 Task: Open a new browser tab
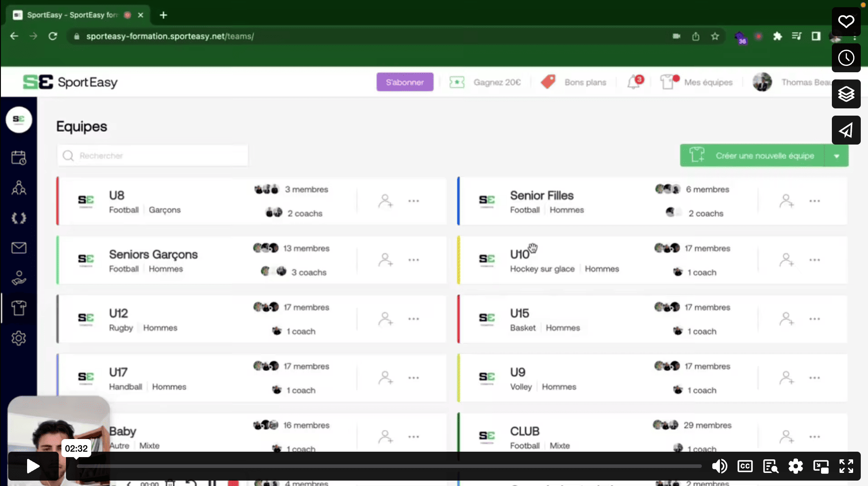163,15
